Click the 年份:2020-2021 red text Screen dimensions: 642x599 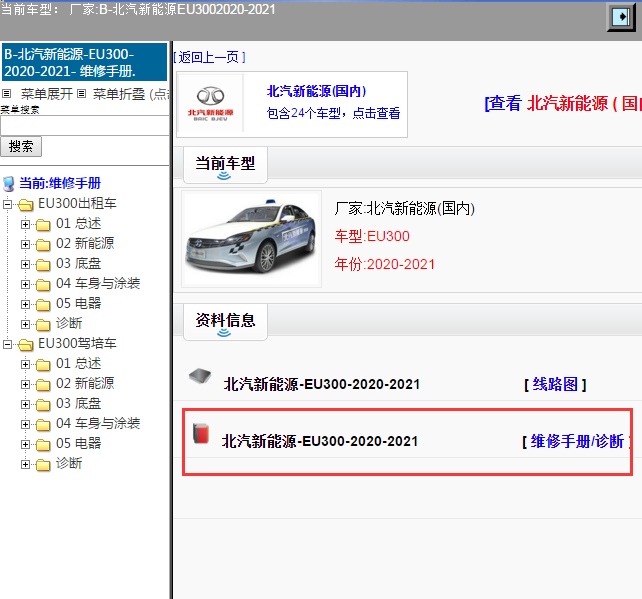pyautogui.click(x=384, y=264)
